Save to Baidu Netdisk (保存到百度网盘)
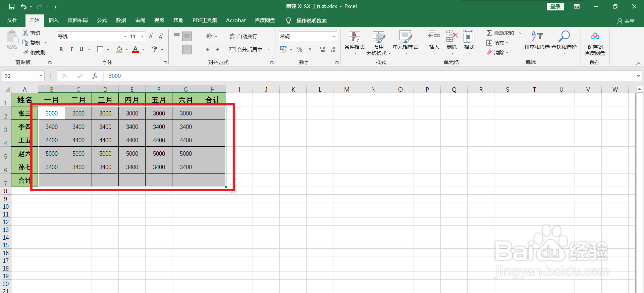644x293 pixels. pos(595,43)
